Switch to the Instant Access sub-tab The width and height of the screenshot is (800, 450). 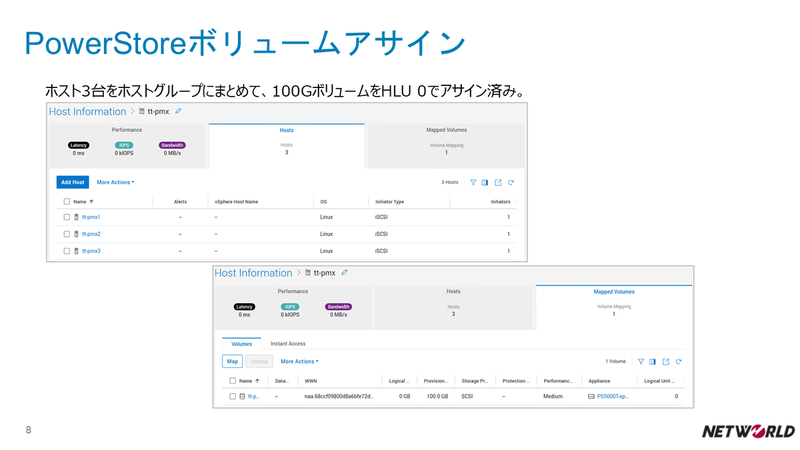pos(288,344)
